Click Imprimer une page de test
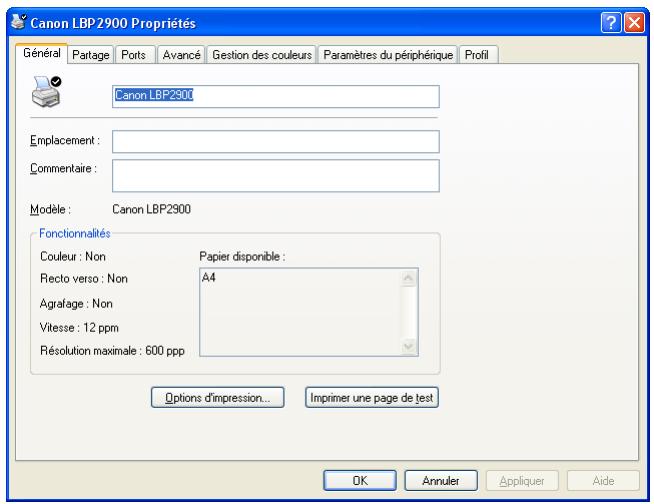The width and height of the screenshot is (654, 504). pyautogui.click(x=372, y=397)
